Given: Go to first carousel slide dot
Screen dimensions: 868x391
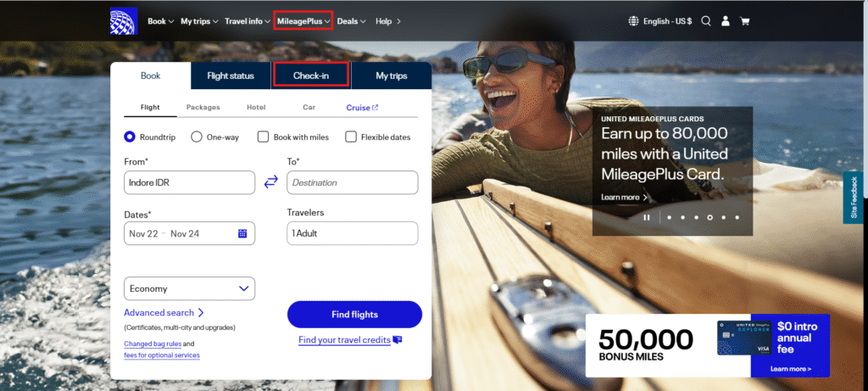Looking at the screenshot, I should pos(670,218).
